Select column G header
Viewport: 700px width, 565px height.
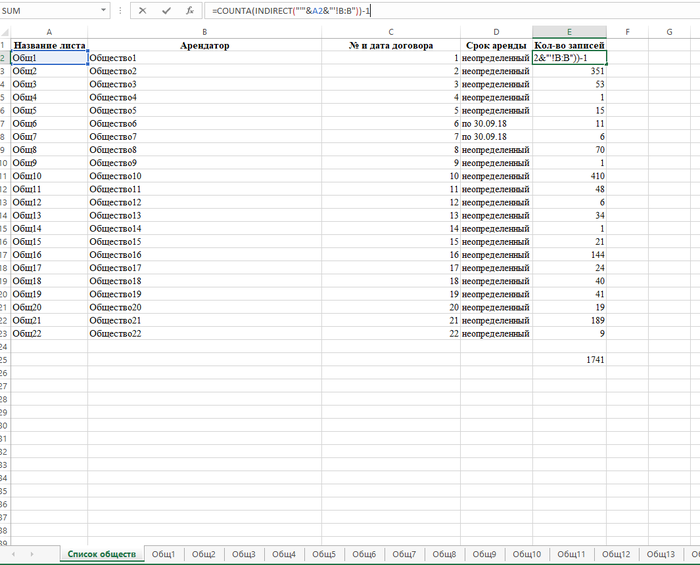click(x=669, y=32)
